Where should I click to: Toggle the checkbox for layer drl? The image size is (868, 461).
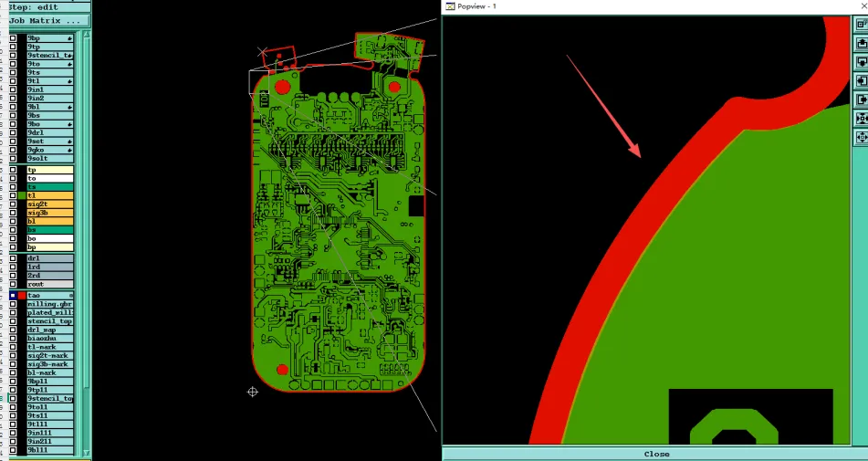click(x=13, y=258)
